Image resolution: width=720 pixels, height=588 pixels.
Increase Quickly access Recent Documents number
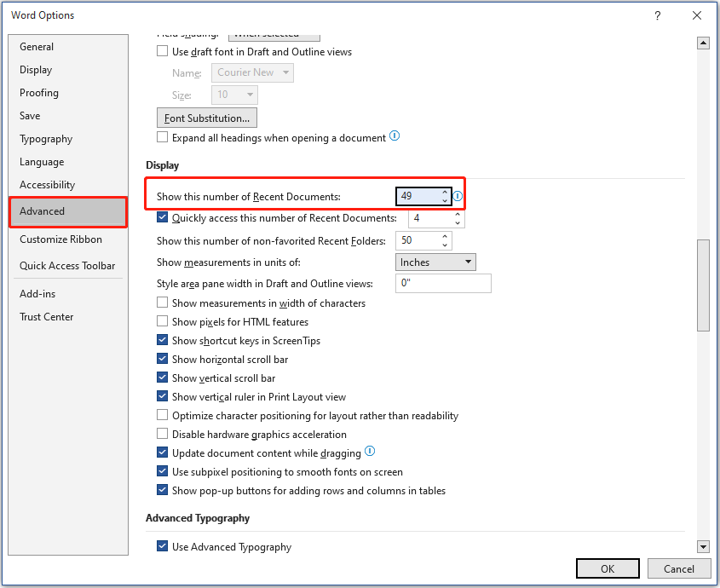pyautogui.click(x=458, y=214)
